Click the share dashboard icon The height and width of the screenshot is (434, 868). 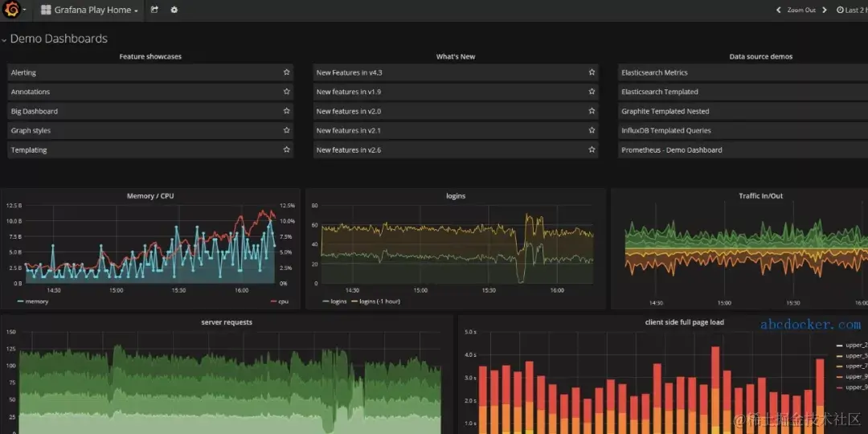point(154,10)
